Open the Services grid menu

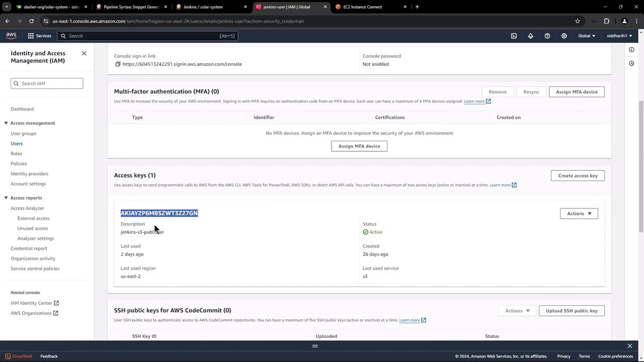coord(40,36)
